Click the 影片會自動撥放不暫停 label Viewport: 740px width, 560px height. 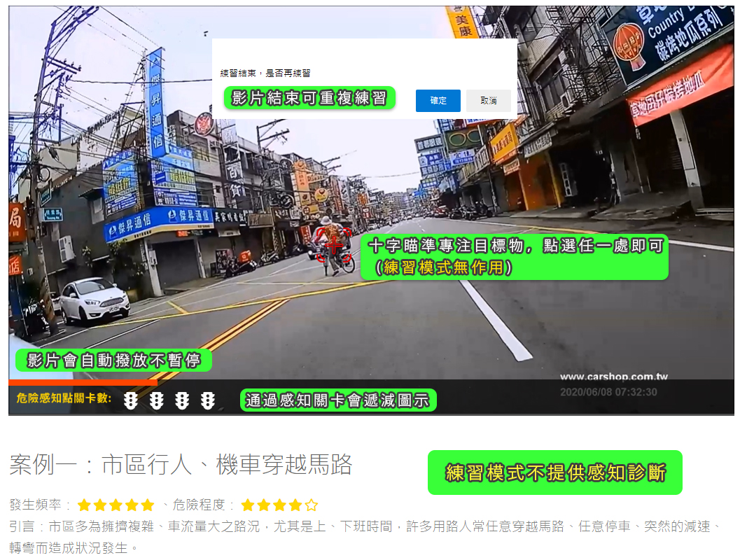coord(113,360)
